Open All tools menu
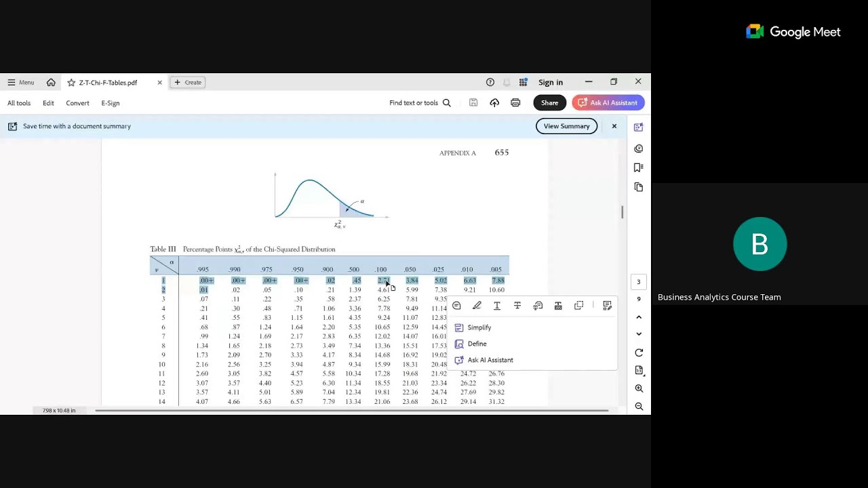Image resolution: width=868 pixels, height=488 pixels. pyautogui.click(x=19, y=103)
